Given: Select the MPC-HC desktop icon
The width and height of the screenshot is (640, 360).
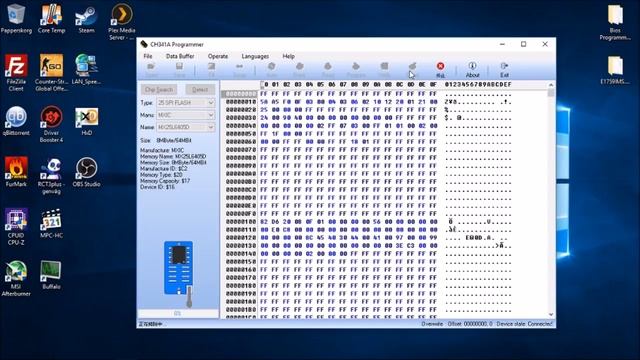Looking at the screenshot, I should tap(51, 223).
